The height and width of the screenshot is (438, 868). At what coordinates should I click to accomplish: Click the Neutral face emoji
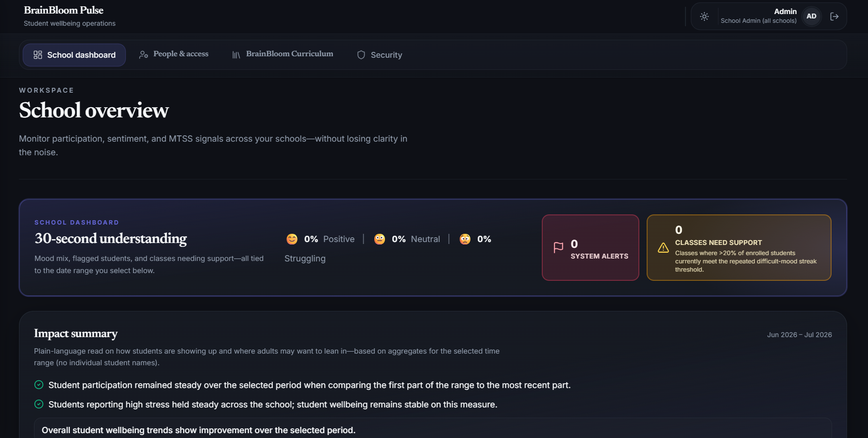pyautogui.click(x=380, y=239)
